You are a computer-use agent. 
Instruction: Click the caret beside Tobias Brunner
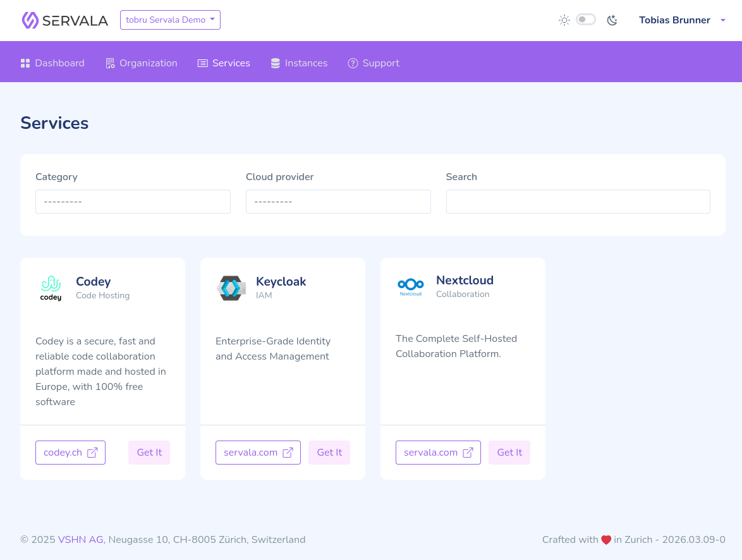click(x=722, y=20)
